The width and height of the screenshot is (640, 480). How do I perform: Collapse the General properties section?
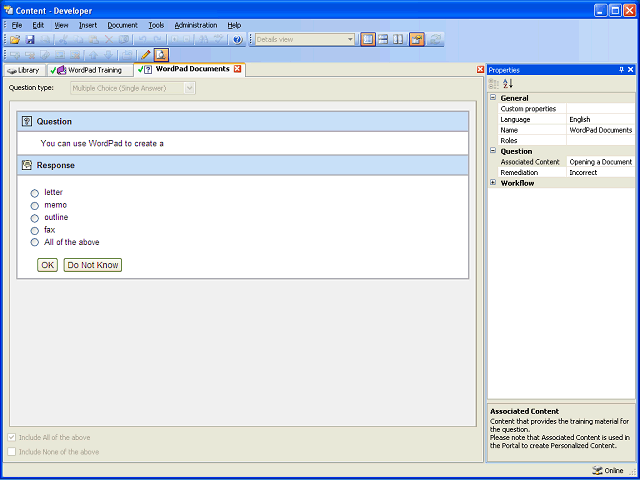tap(493, 98)
